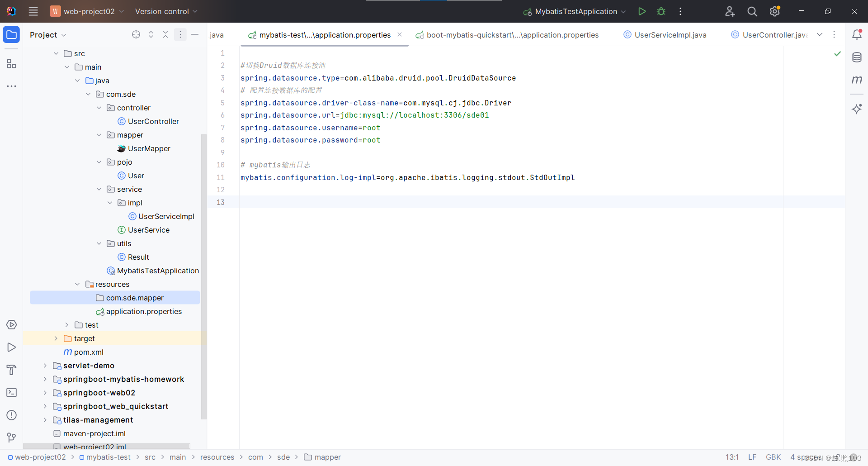The height and width of the screenshot is (466, 868).
Task: Open the Run tool window icon
Action: point(12,347)
